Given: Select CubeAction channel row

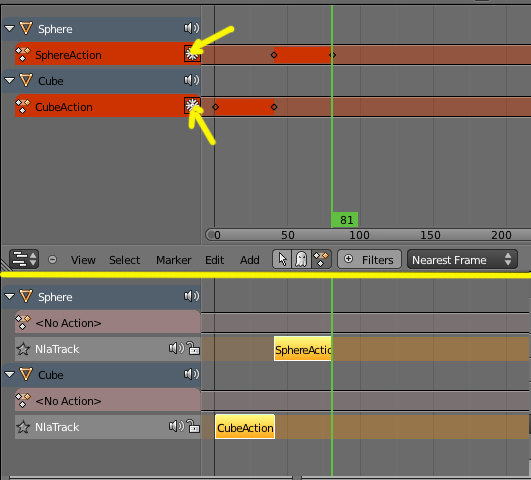Looking at the screenshot, I should [x=108, y=106].
